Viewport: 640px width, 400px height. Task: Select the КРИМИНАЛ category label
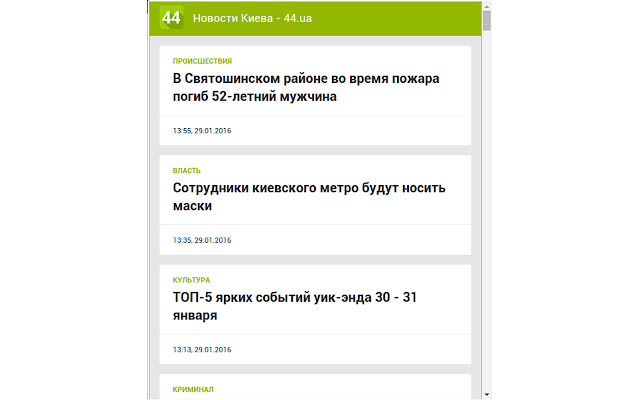pyautogui.click(x=193, y=389)
